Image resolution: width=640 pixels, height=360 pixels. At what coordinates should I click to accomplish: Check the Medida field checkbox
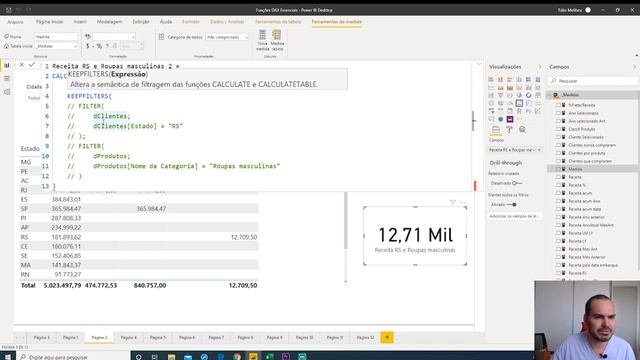point(558,169)
